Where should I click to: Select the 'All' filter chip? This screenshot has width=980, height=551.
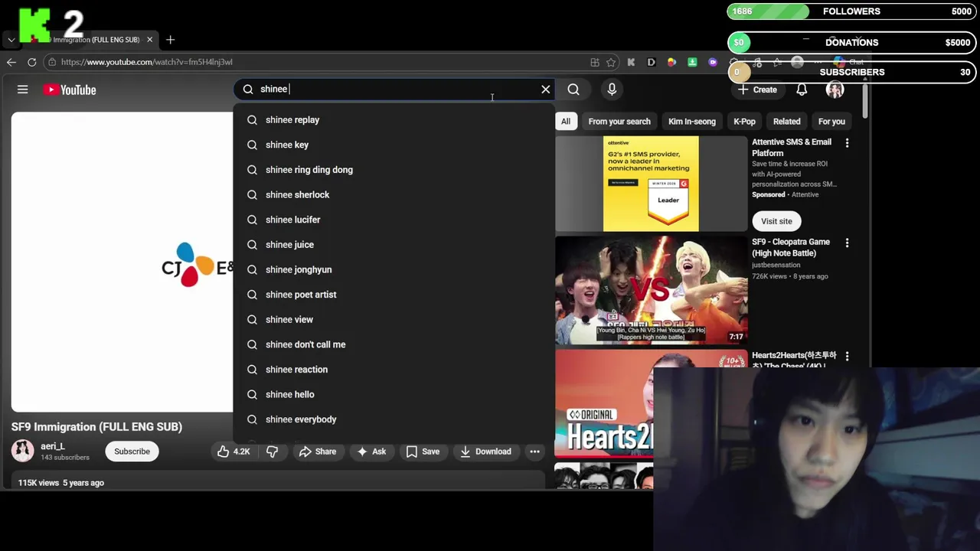click(x=566, y=121)
